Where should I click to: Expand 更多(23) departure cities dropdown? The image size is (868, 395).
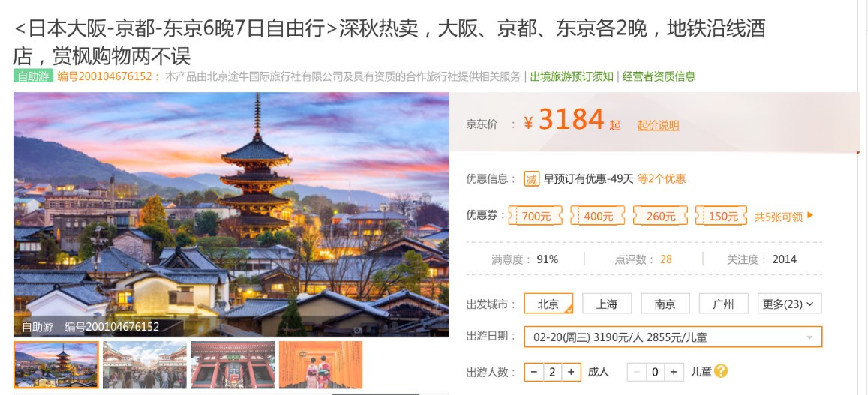click(789, 304)
